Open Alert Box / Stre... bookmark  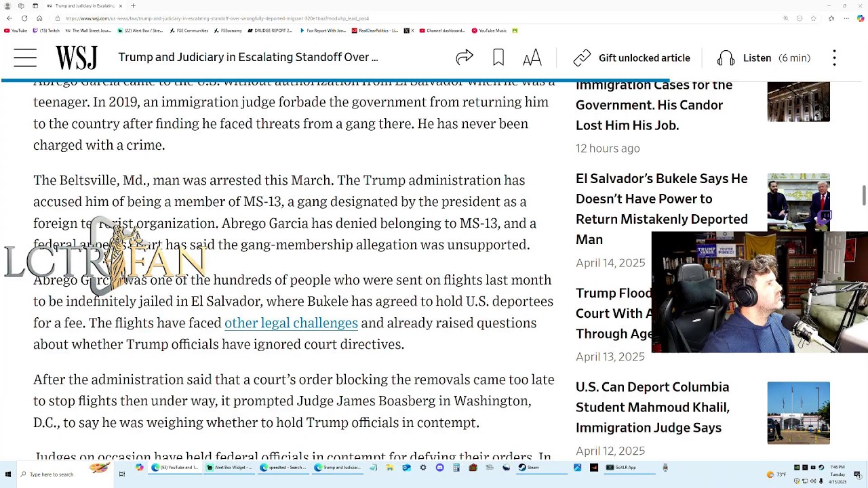[140, 30]
